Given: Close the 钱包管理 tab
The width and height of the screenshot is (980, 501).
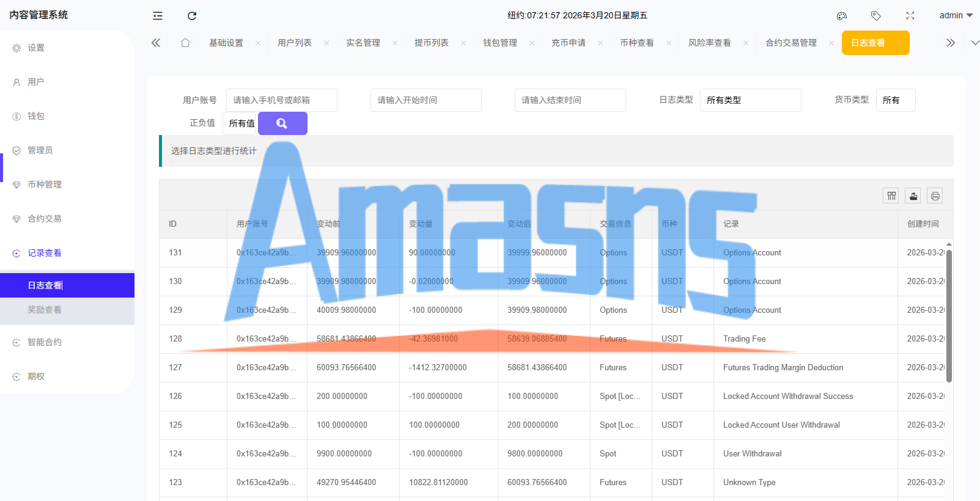Looking at the screenshot, I should coord(532,43).
